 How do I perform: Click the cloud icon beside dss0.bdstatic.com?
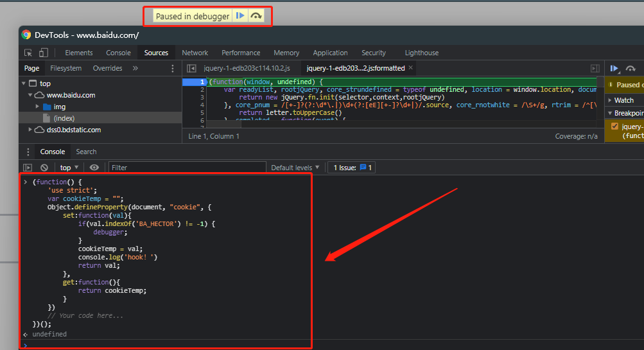(x=39, y=130)
